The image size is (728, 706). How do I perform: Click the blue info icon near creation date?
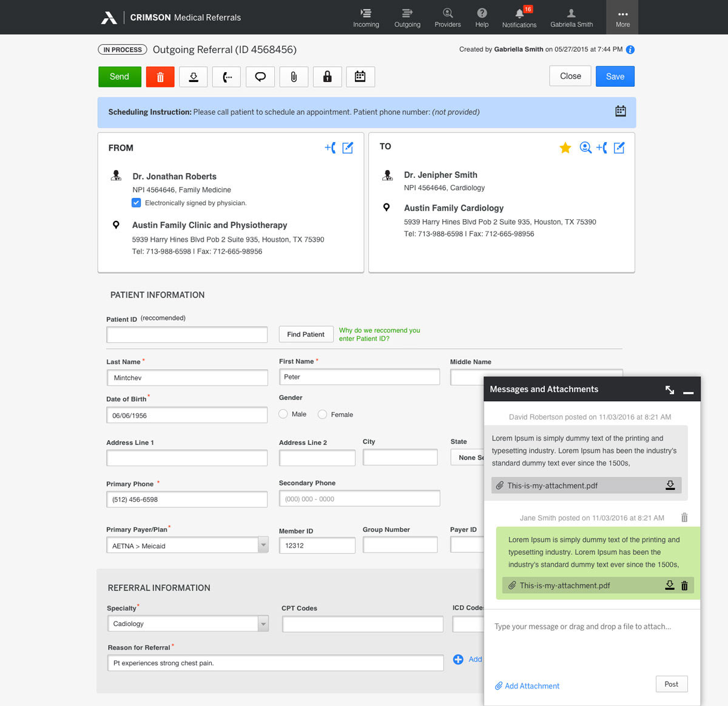pos(630,50)
